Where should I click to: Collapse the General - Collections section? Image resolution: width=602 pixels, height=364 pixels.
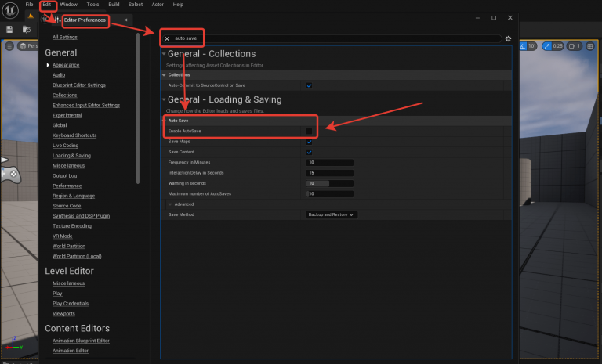click(x=164, y=54)
